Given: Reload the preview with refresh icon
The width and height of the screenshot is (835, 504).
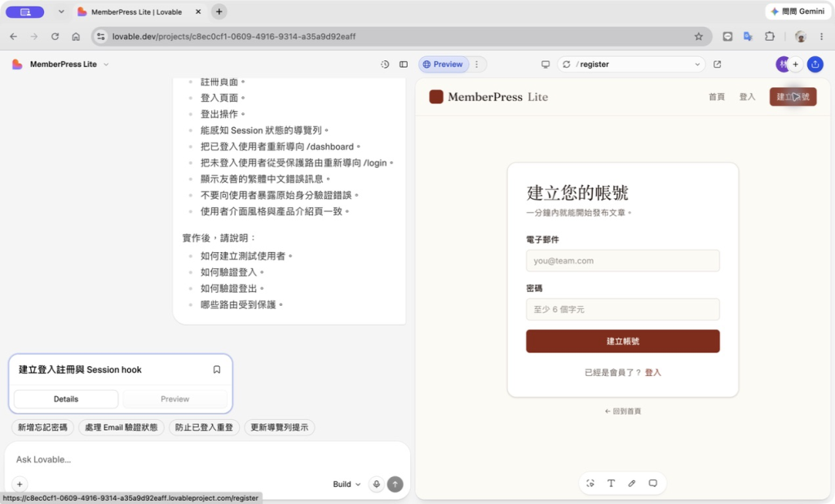Looking at the screenshot, I should [x=567, y=64].
